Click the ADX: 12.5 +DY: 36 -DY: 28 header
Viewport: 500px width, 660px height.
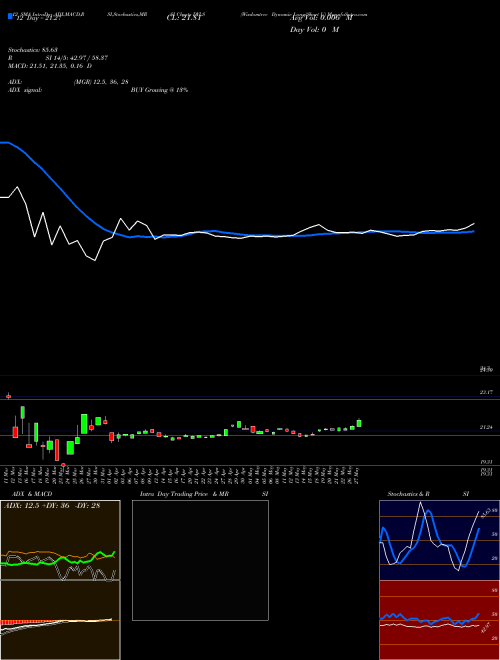[52, 506]
